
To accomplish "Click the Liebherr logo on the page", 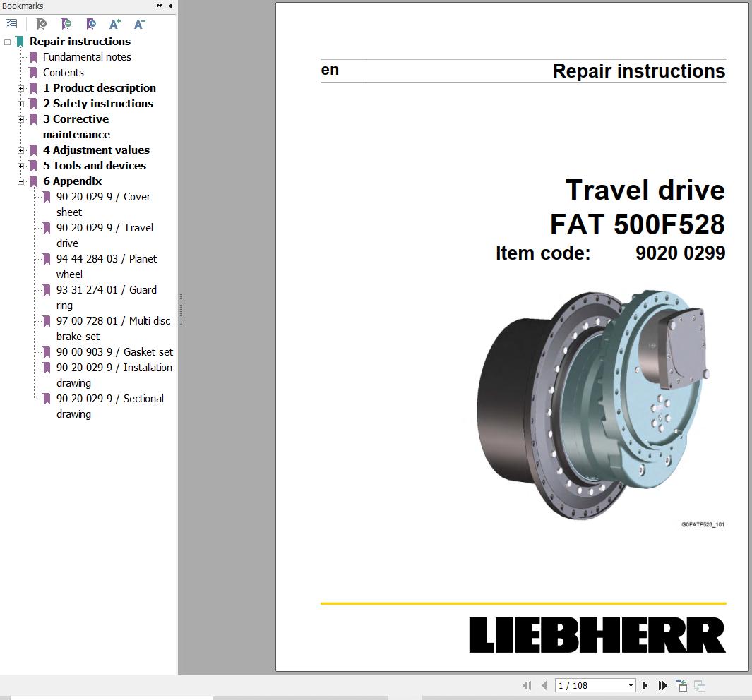I will (x=597, y=635).
